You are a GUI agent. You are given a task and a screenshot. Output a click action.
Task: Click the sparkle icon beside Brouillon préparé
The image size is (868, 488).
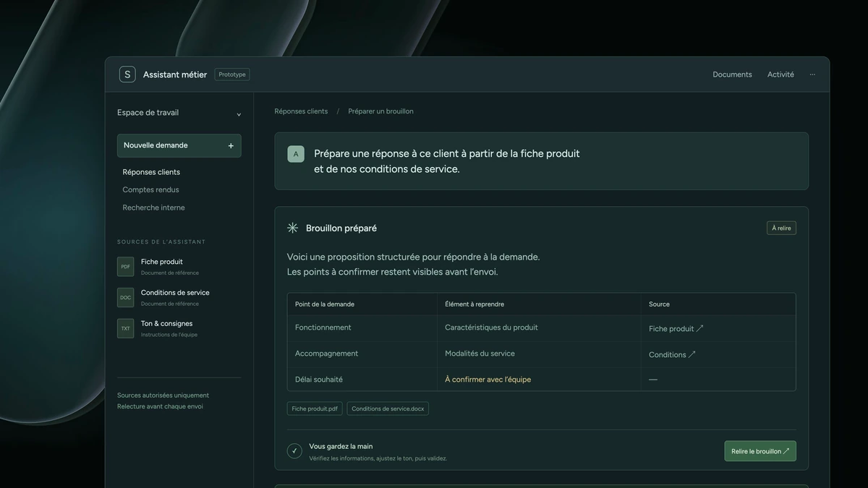tap(292, 228)
